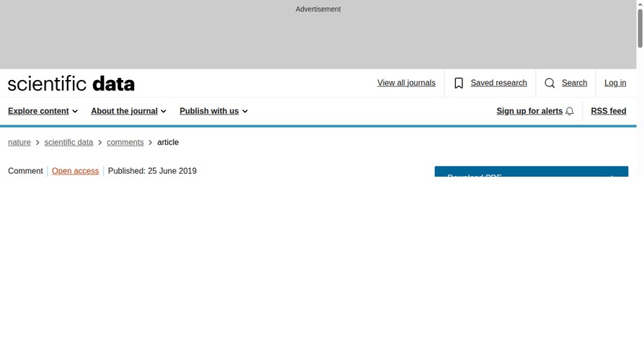Expand the Explore content menu
644x362 pixels.
pos(43,111)
